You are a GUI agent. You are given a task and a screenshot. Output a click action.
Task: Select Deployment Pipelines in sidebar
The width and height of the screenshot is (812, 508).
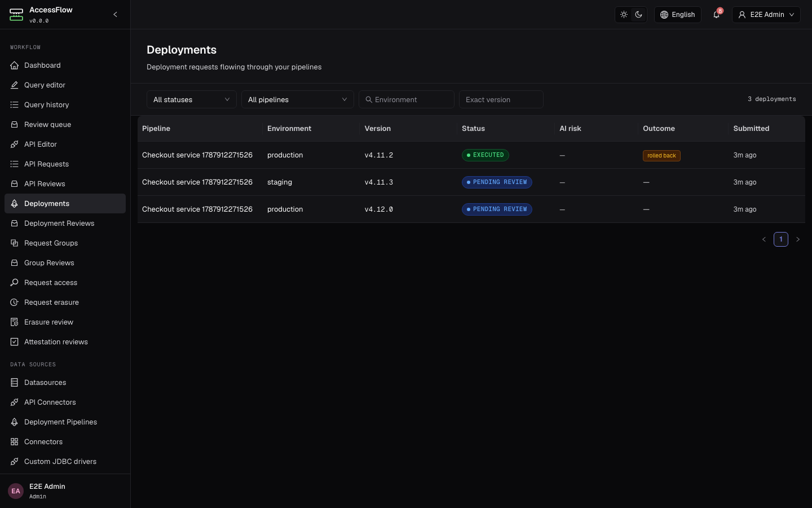65,422
